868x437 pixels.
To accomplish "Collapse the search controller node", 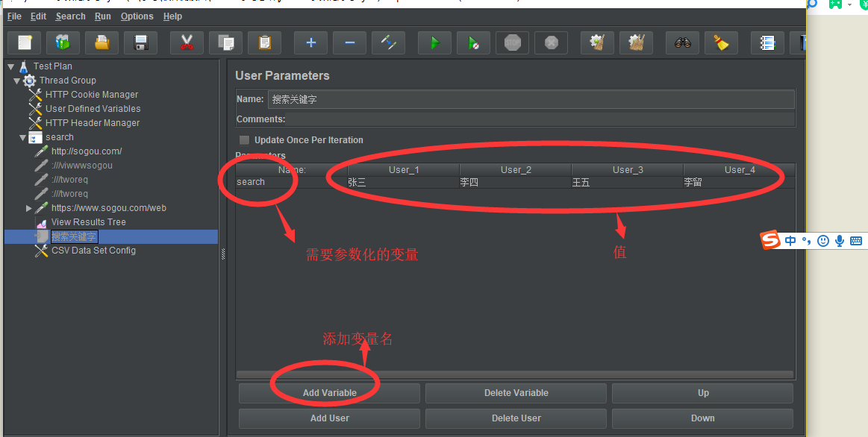I will [x=22, y=138].
